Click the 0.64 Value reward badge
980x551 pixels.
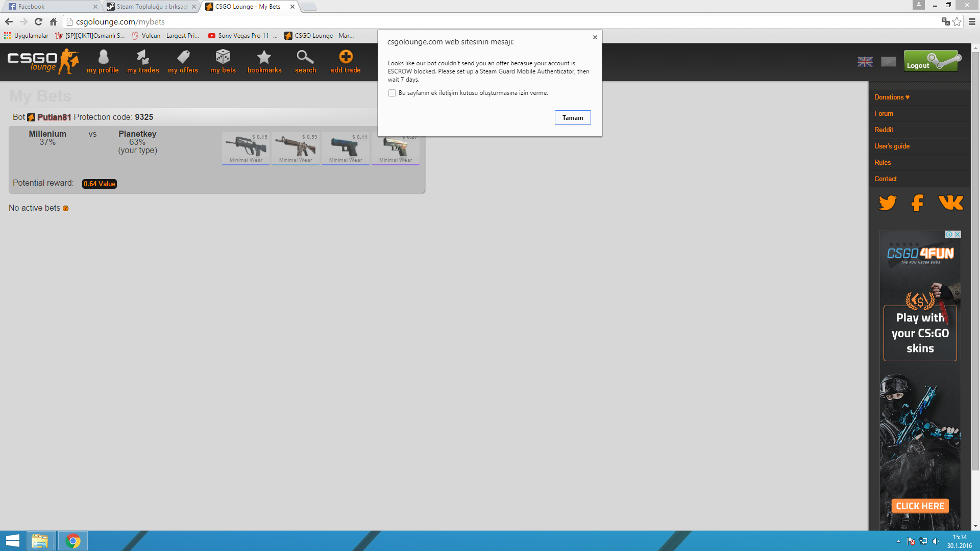coord(100,184)
